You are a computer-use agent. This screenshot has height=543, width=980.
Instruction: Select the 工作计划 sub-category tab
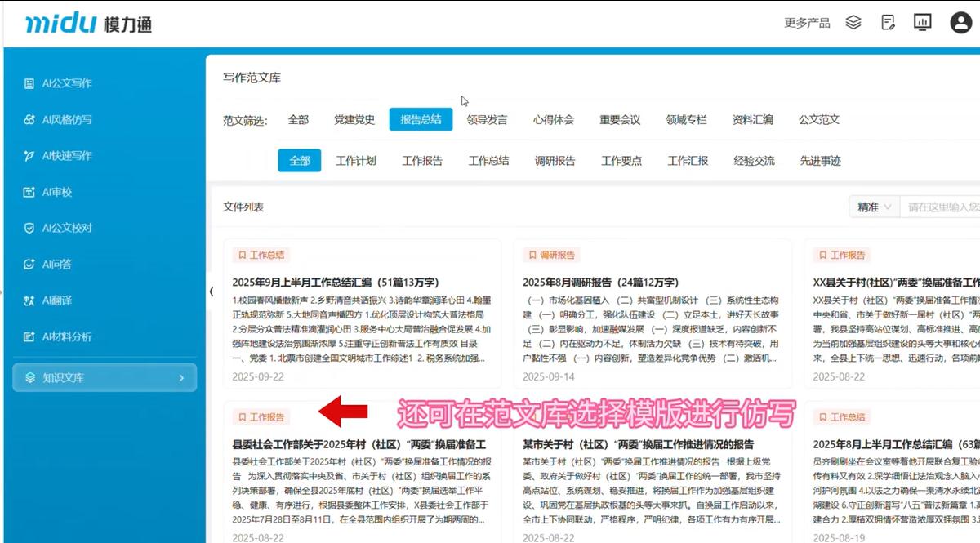[x=356, y=161]
